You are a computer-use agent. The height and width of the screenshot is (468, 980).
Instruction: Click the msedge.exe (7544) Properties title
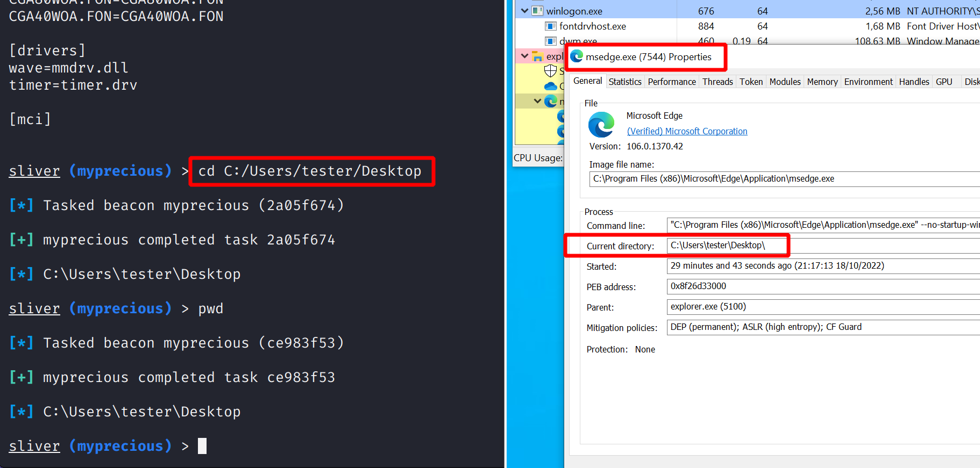649,57
